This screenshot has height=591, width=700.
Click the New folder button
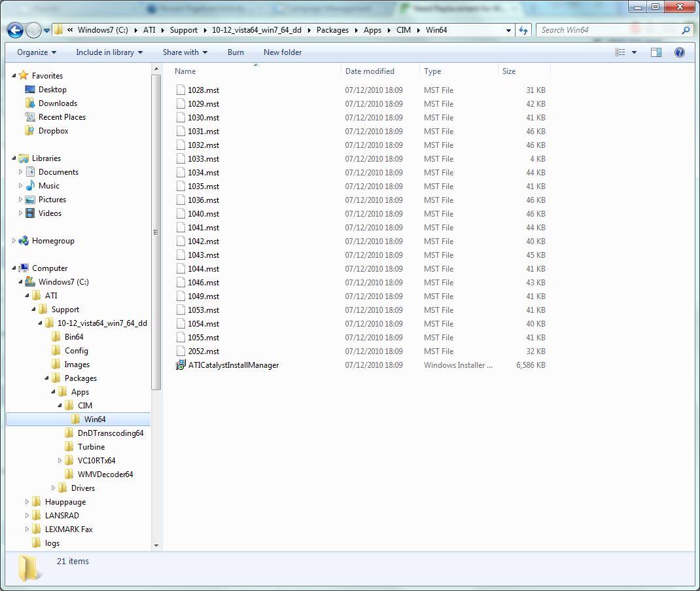tap(283, 52)
